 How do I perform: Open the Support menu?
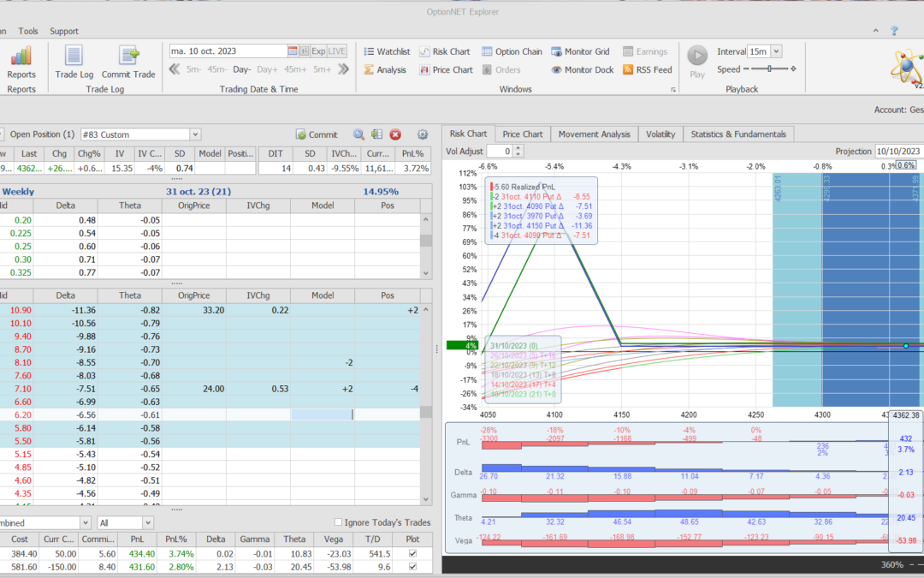point(64,31)
